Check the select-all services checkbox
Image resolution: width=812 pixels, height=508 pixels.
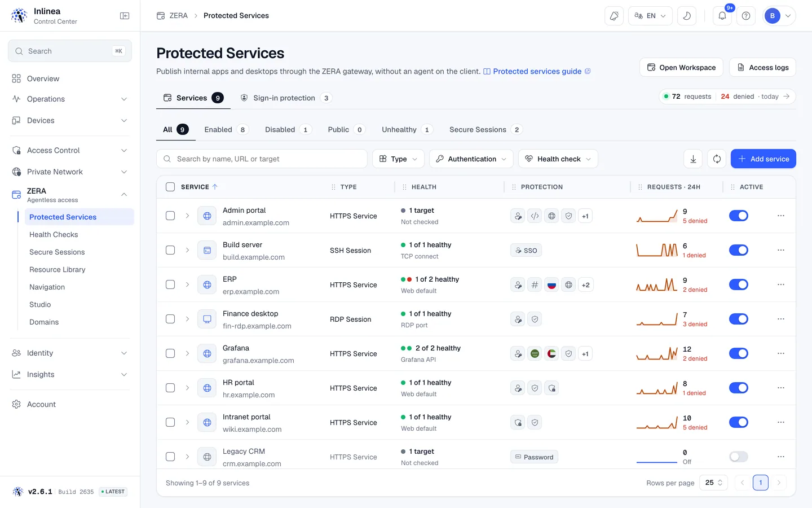coord(170,187)
